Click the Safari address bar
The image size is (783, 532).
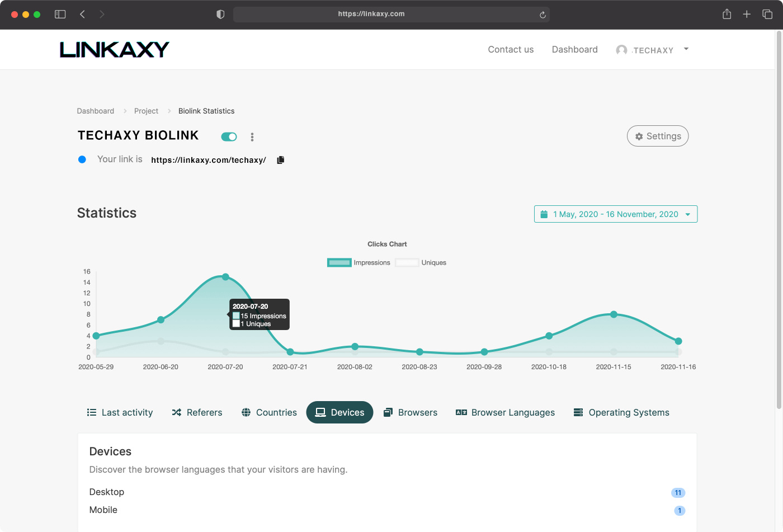click(x=391, y=15)
